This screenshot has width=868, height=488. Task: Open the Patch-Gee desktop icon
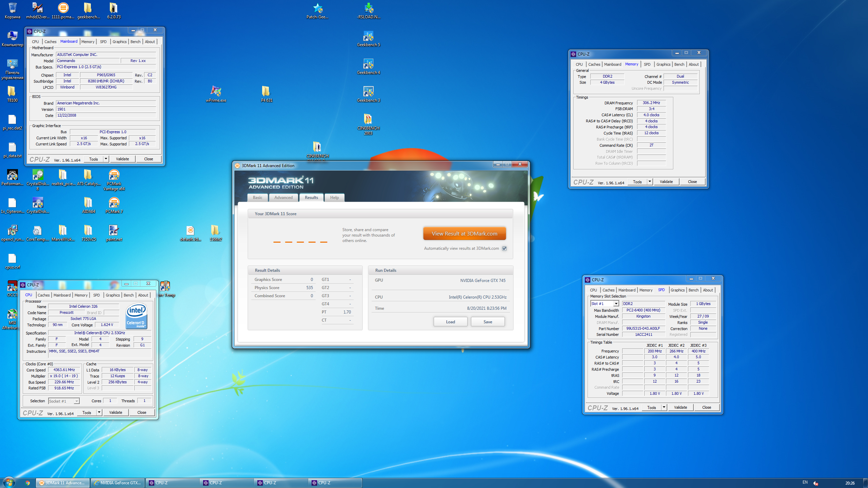coord(317,11)
